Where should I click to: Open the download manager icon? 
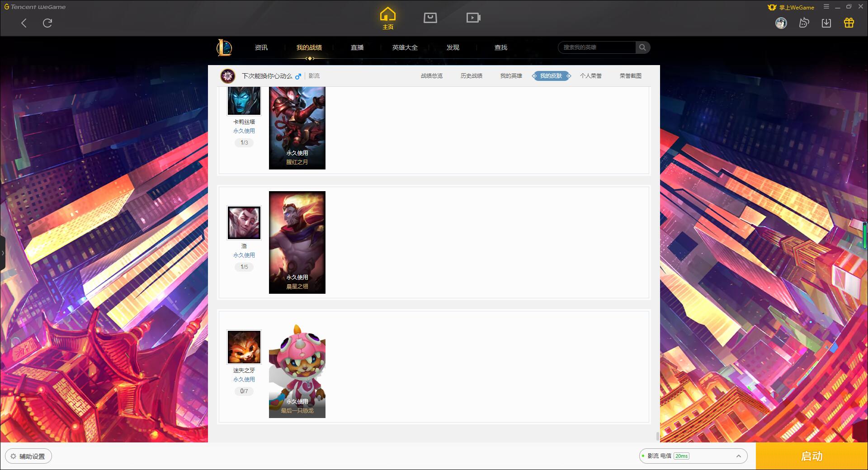point(826,23)
